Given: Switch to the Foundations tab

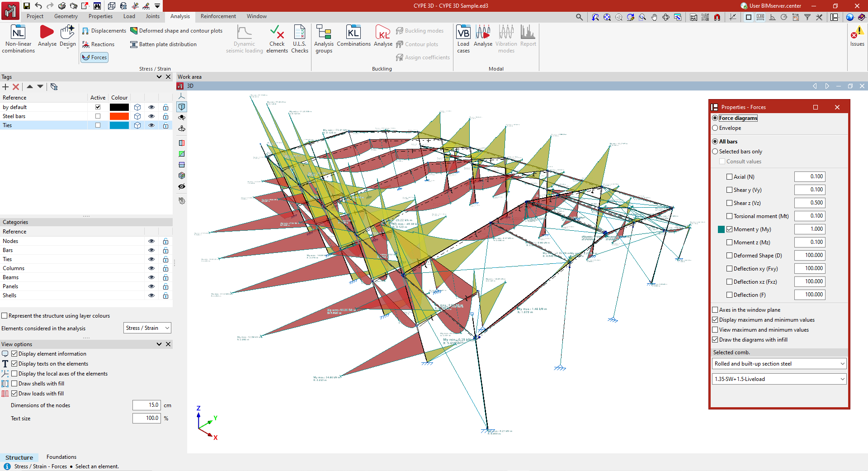Looking at the screenshot, I should tap(61, 457).
